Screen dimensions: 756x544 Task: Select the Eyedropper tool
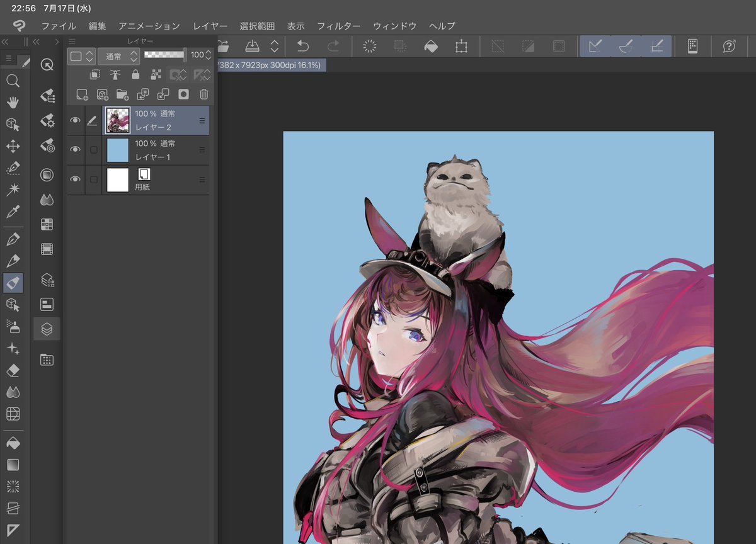pos(13,212)
